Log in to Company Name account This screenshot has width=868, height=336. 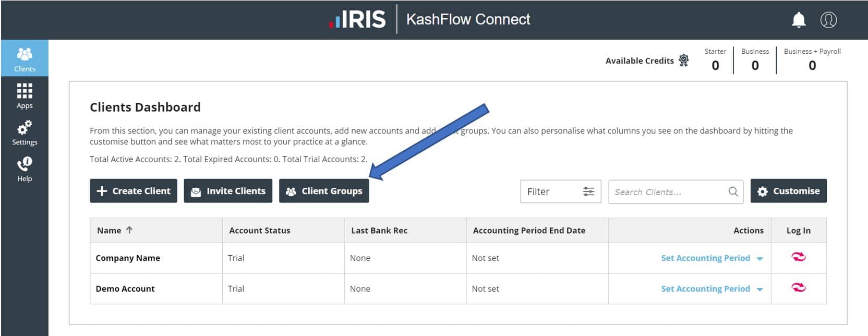[x=798, y=257]
